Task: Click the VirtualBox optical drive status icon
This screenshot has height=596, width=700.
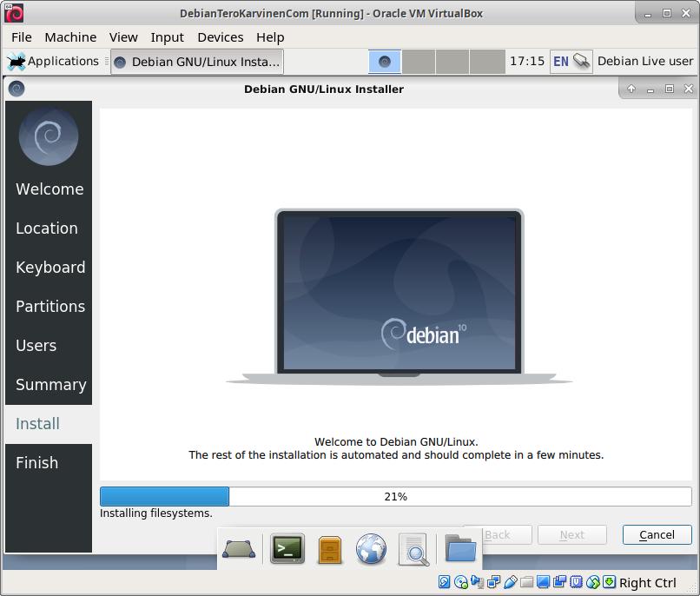Action: point(461,582)
